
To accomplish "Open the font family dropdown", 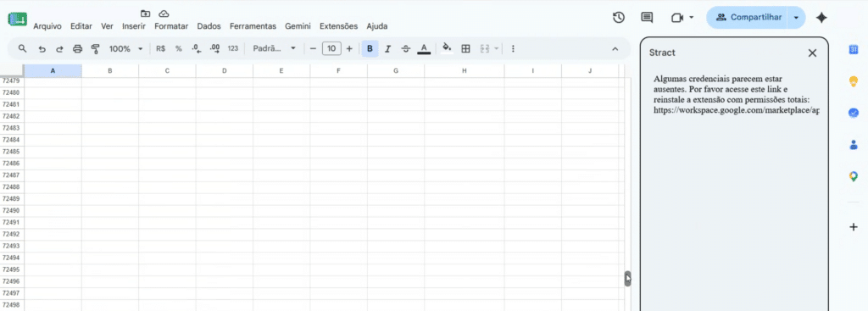I will [275, 48].
